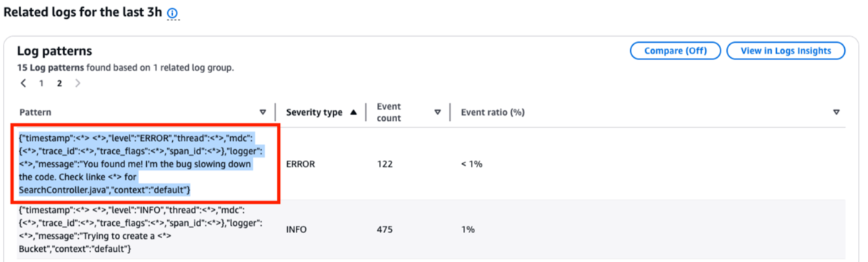Click the event count 475 cell
This screenshot has height=262, width=868.
pyautogui.click(x=384, y=229)
